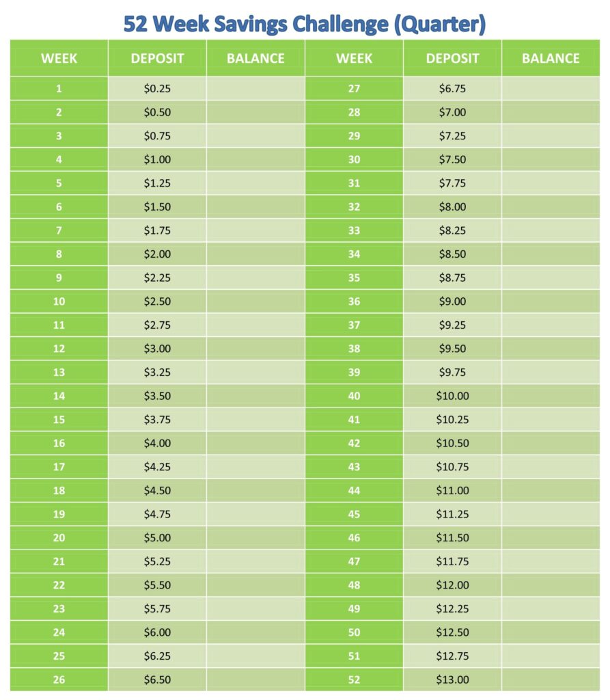
Task: Click the $3.00 deposit for week 12
Action: pos(157,349)
